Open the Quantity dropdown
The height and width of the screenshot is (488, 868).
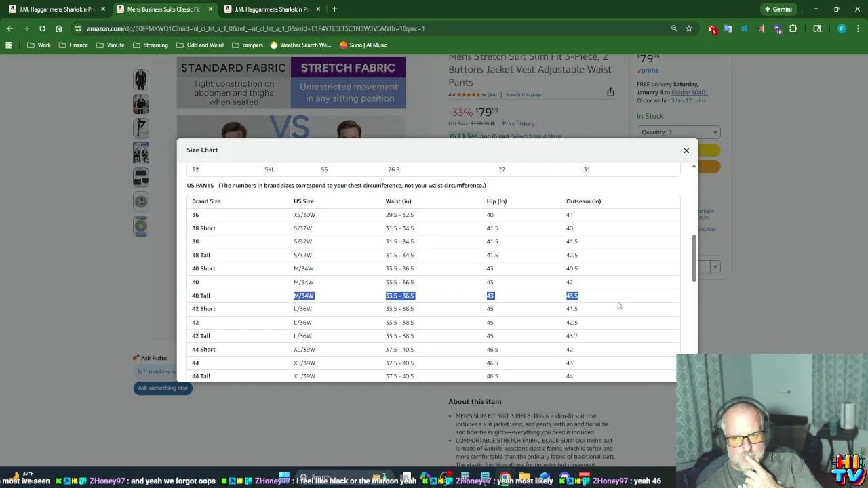[678, 132]
